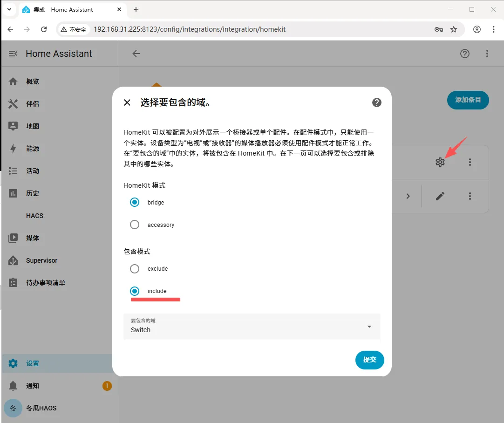The height and width of the screenshot is (423, 504).
Task: Open integration gear configuration icon
Action: point(440,162)
